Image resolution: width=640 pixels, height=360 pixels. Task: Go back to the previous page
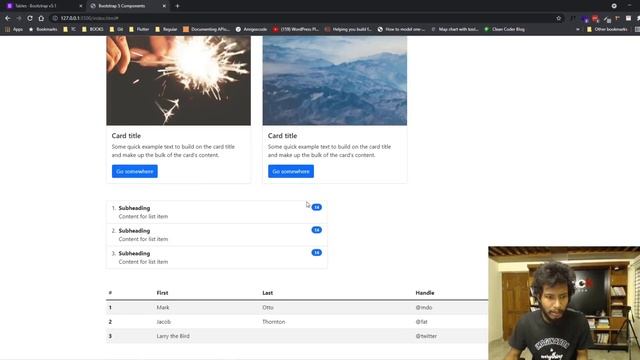pos(8,18)
